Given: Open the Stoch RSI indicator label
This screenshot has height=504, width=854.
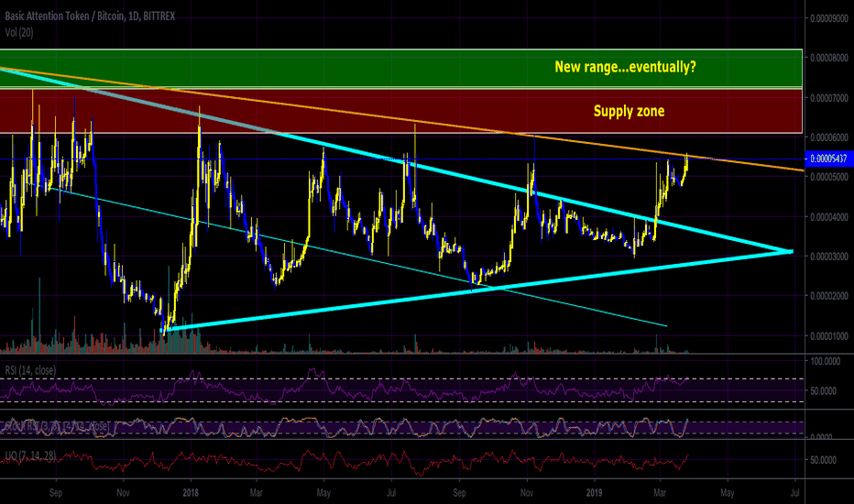Looking at the screenshot, I should point(57,426).
